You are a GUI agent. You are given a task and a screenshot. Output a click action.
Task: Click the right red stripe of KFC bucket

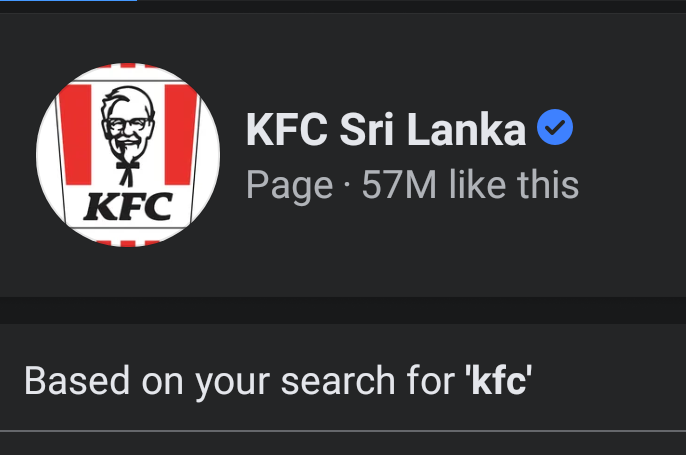(x=180, y=135)
